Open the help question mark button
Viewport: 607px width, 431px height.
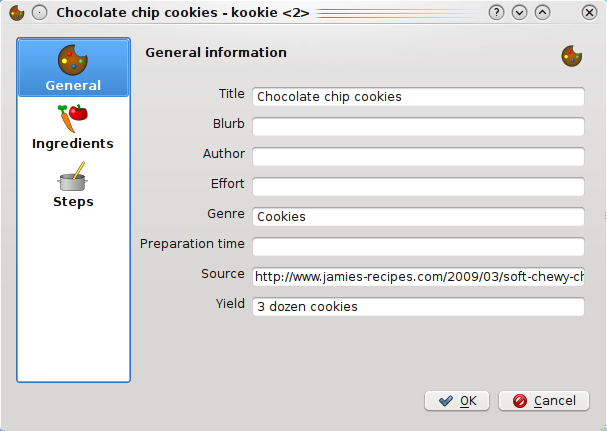point(496,13)
